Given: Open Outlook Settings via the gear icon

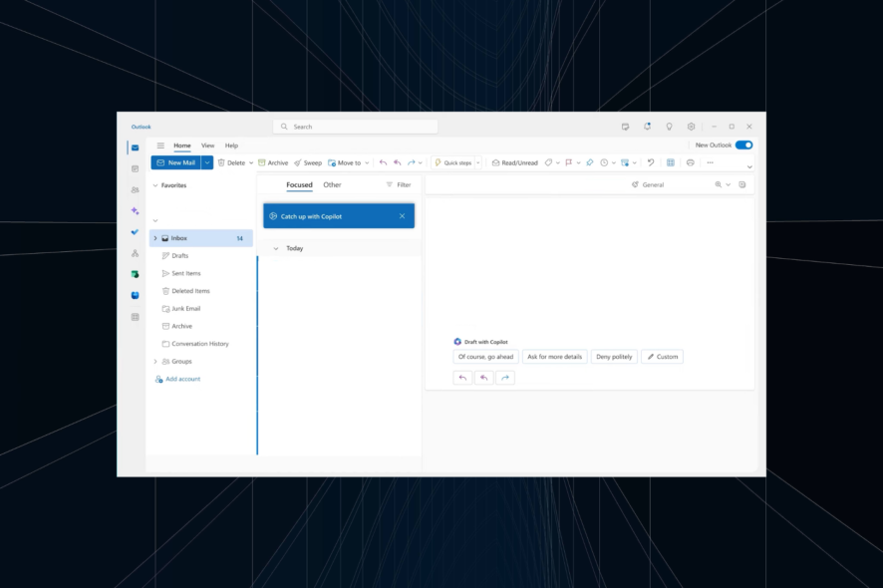Looking at the screenshot, I should point(691,126).
